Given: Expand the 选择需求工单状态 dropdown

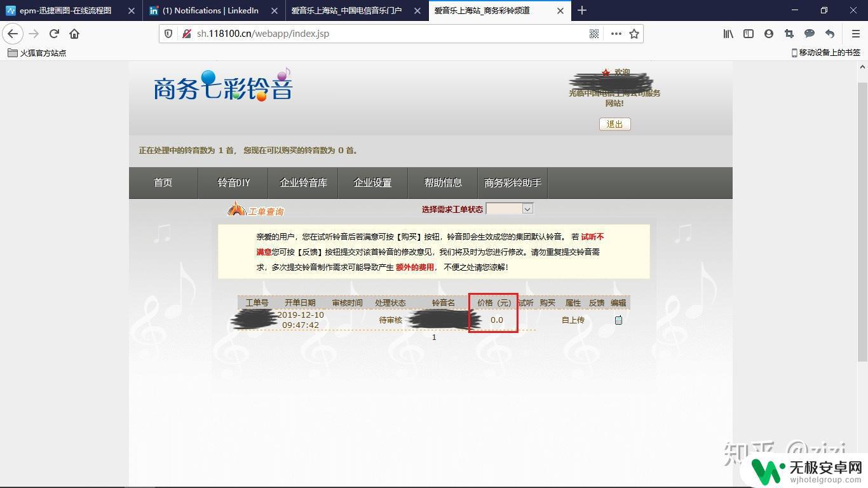Looking at the screenshot, I should click(x=510, y=209).
